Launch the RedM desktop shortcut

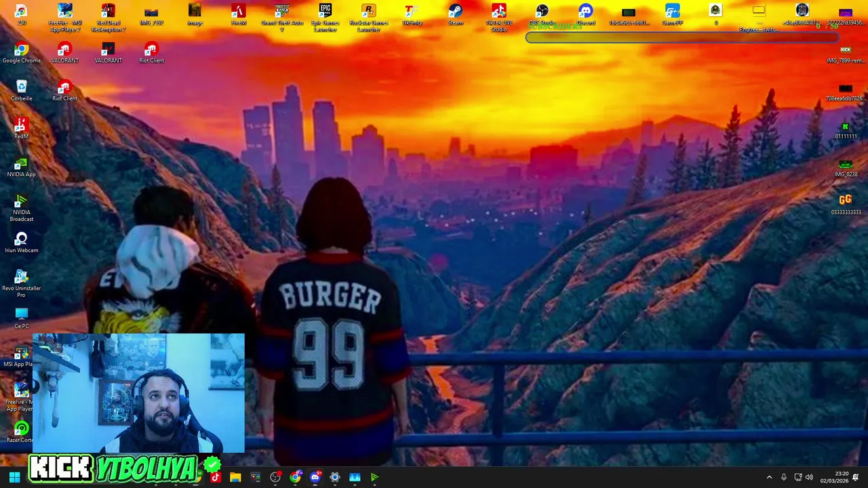pyautogui.click(x=22, y=129)
